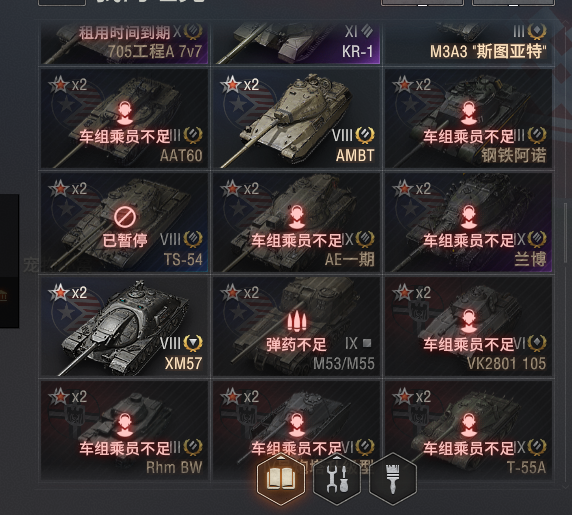
Task: Pick the 兰博 tier IX tank
Action: (468, 223)
